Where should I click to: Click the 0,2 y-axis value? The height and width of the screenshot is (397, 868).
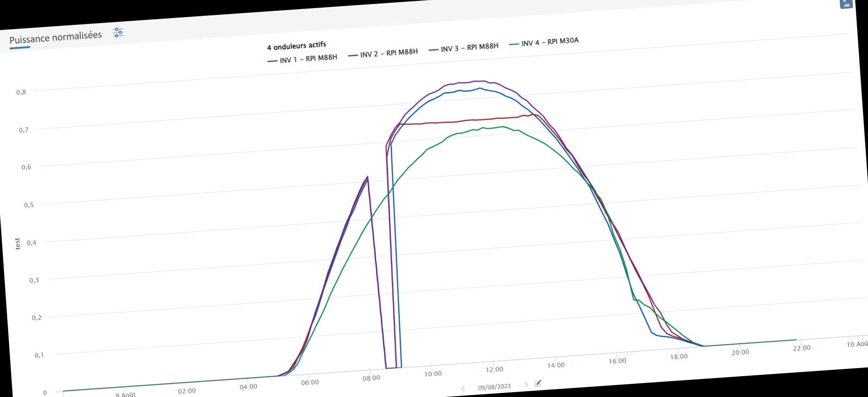click(x=37, y=318)
